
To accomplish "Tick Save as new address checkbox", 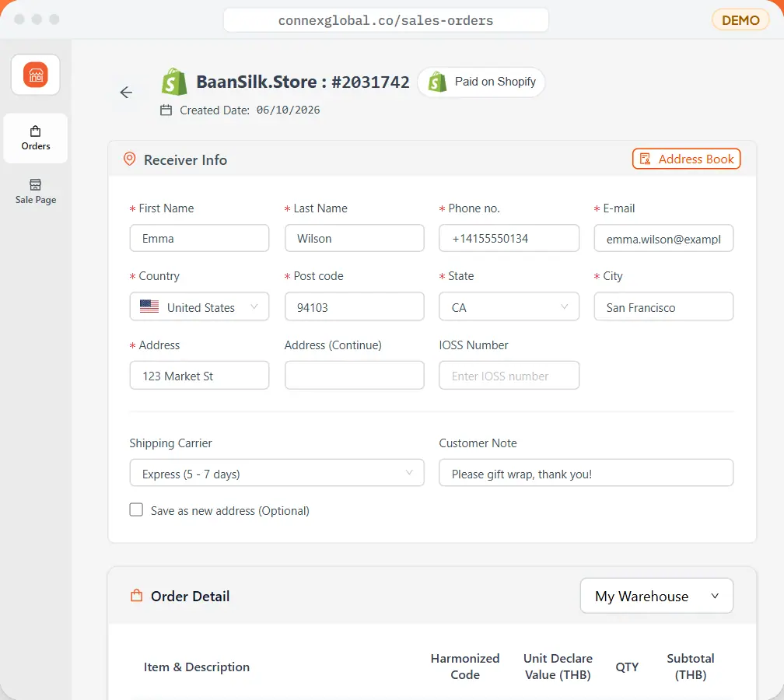I will [x=136, y=509].
